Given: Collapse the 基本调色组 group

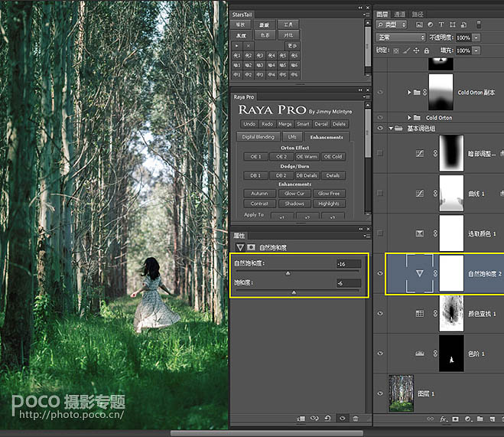Looking at the screenshot, I should [391, 129].
